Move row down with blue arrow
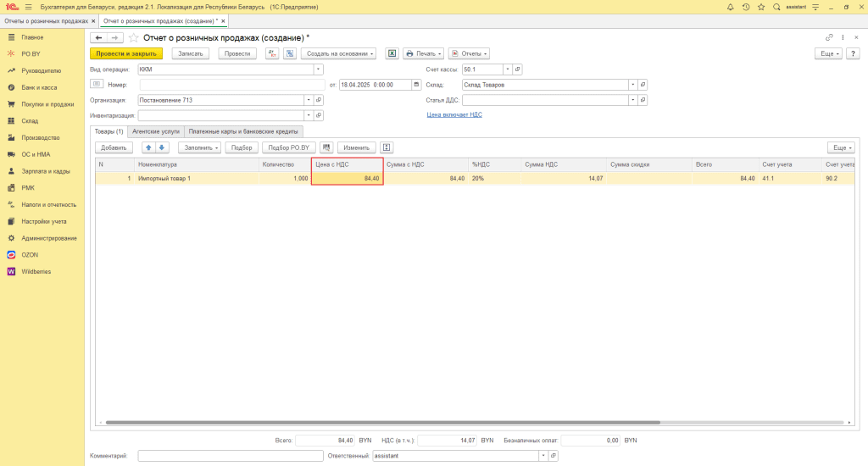 click(x=162, y=147)
